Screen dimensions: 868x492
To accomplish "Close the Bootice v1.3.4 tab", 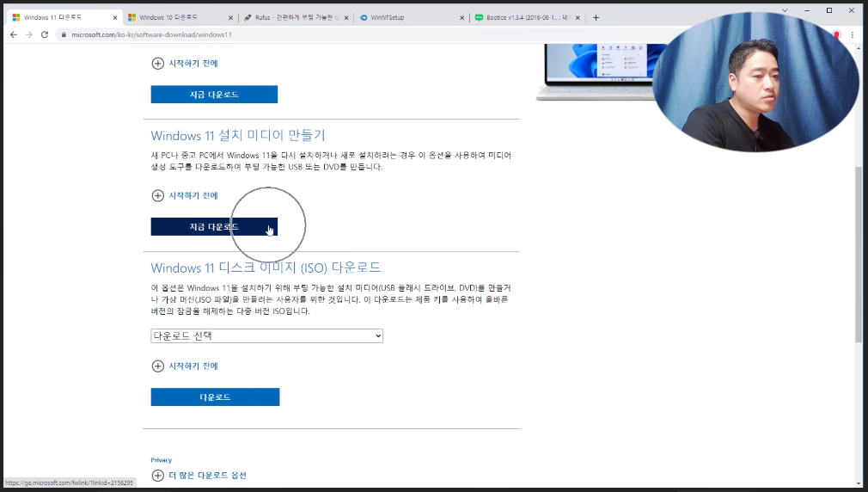I will tap(578, 18).
